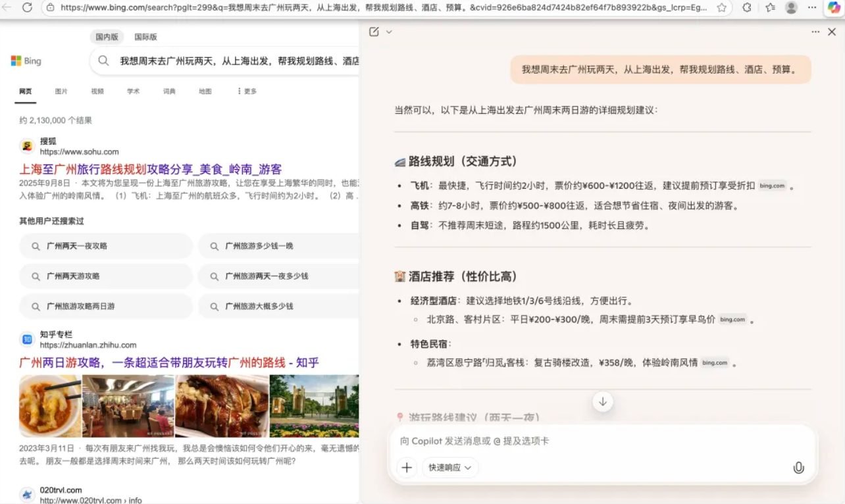Open the 快速响应 response mode dropdown
This screenshot has height=504, width=845.
coord(450,468)
